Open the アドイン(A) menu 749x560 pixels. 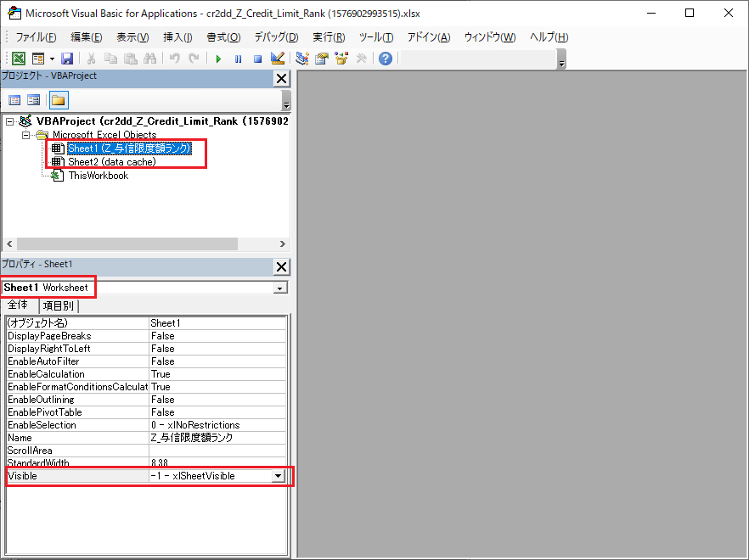tap(429, 37)
